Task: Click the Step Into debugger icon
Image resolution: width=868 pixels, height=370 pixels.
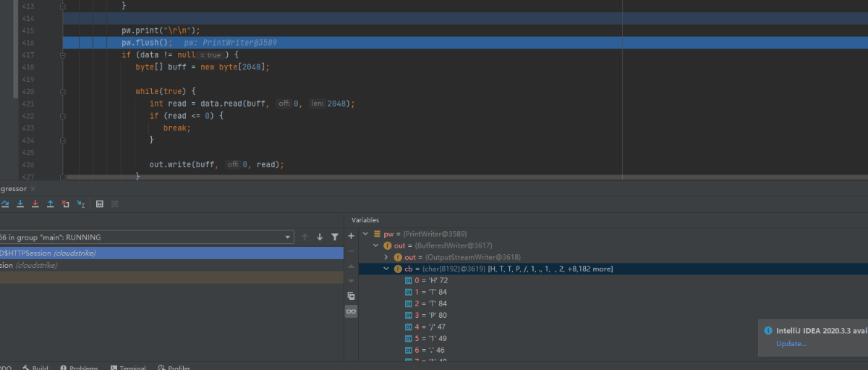Action: pyautogui.click(x=20, y=204)
